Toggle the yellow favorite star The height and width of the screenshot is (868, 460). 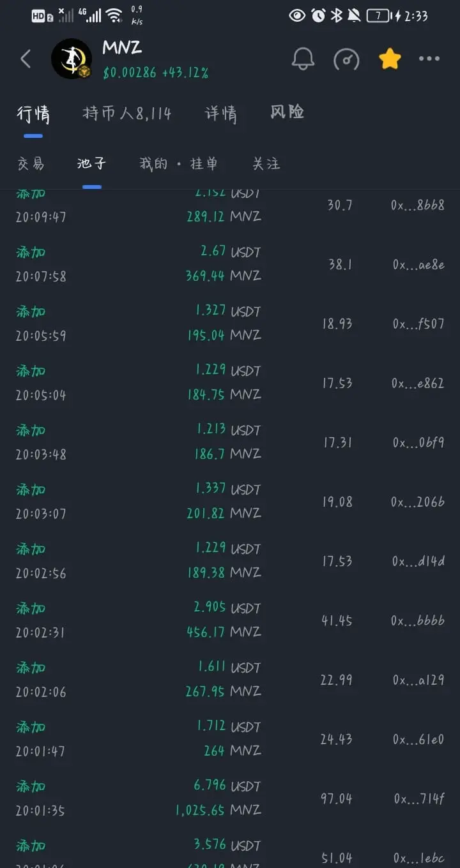click(x=390, y=59)
